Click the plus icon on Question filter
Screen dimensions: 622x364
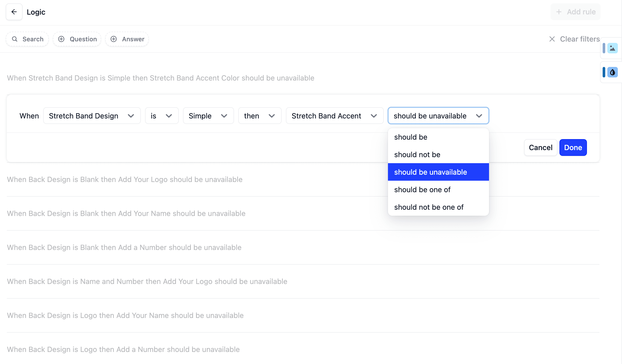tap(61, 39)
